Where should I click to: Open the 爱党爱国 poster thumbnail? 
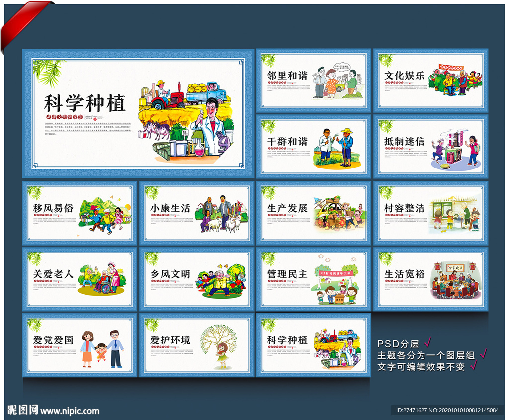[x=80, y=345]
